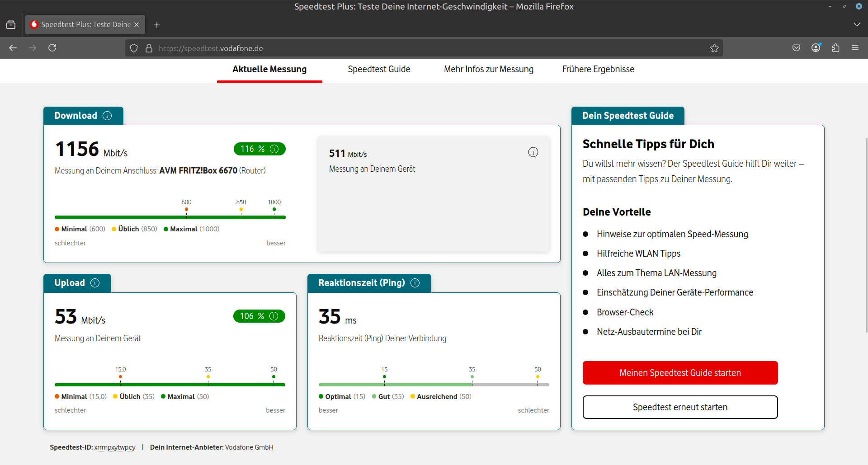
Task: Click the Ping legend Optimal (15)
Action: point(342,397)
